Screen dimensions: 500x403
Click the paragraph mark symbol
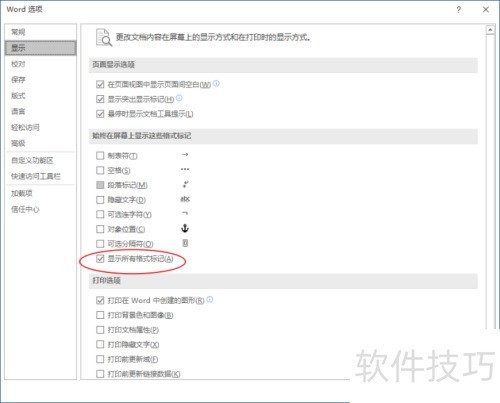coord(185,184)
